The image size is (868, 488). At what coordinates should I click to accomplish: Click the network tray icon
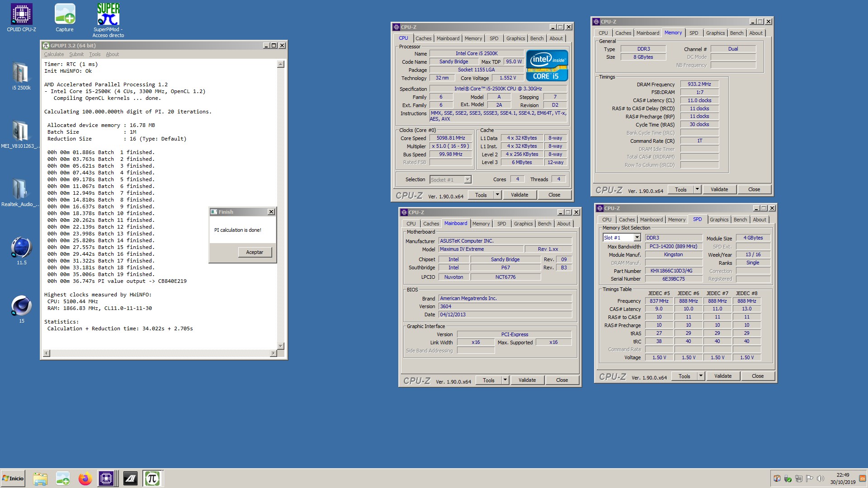[x=799, y=479]
